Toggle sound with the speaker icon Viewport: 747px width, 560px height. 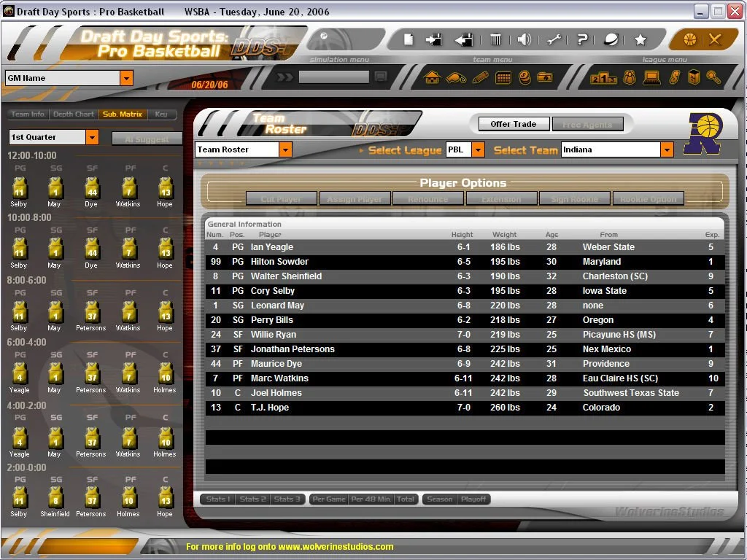pyautogui.click(x=524, y=39)
